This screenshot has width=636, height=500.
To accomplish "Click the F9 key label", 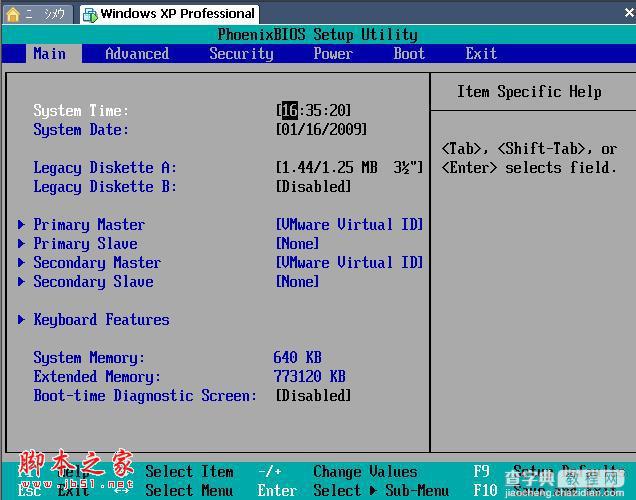I will click(481, 472).
